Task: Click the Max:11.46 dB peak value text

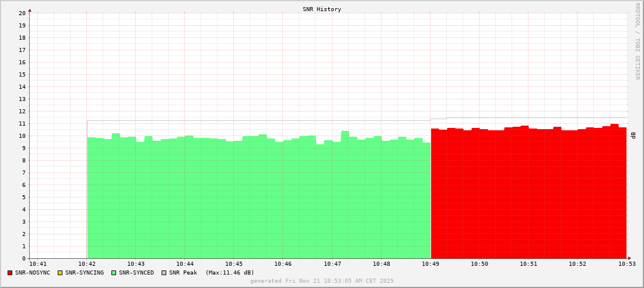Action: [x=230, y=273]
